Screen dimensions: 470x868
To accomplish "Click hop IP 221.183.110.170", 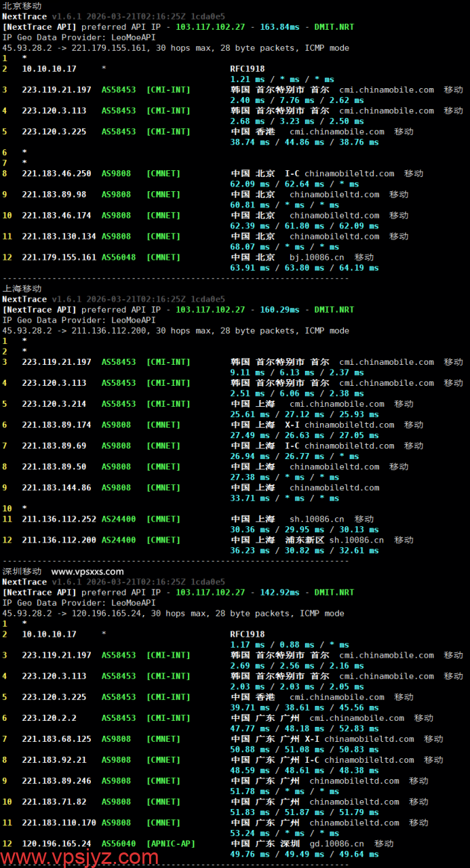I will tap(59, 823).
